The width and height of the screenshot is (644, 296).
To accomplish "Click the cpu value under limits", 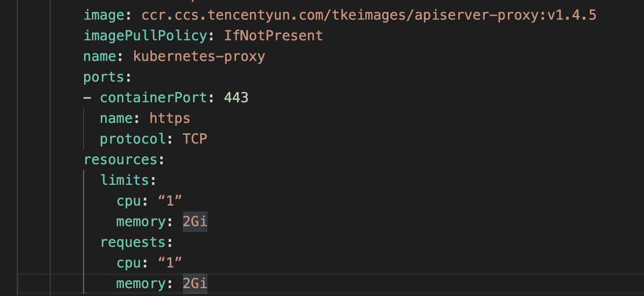I will (170, 201).
